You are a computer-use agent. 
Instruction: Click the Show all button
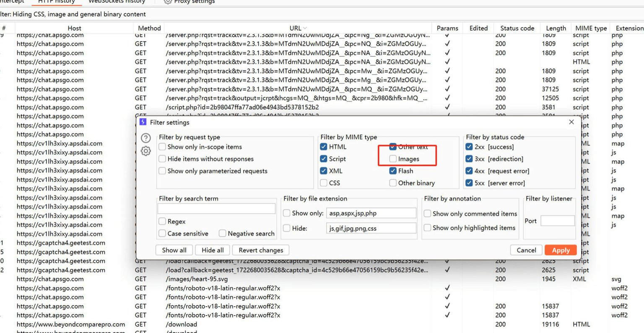(174, 250)
